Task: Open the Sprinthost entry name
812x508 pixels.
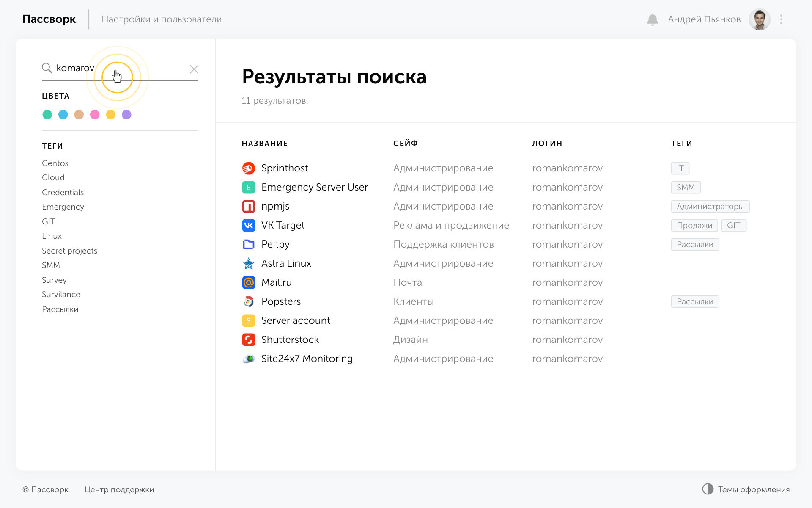Action: (x=285, y=168)
